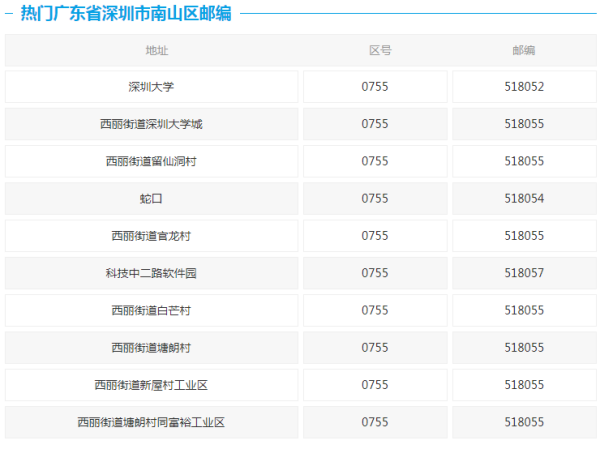Image resolution: width=600 pixels, height=449 pixels.
Task: Click 西丽街道白芒村 address entry
Action: (151, 310)
